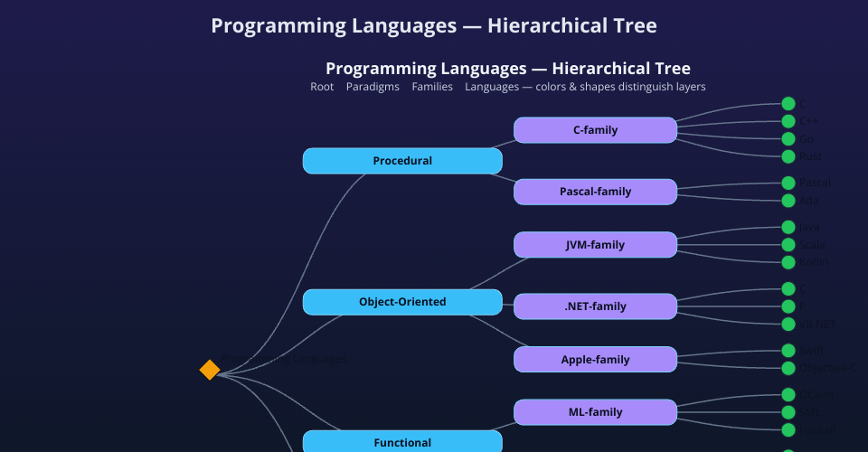Viewport: 868px width, 452px height.
Task: Collapse the Procedural paradigm node
Action: (x=402, y=161)
